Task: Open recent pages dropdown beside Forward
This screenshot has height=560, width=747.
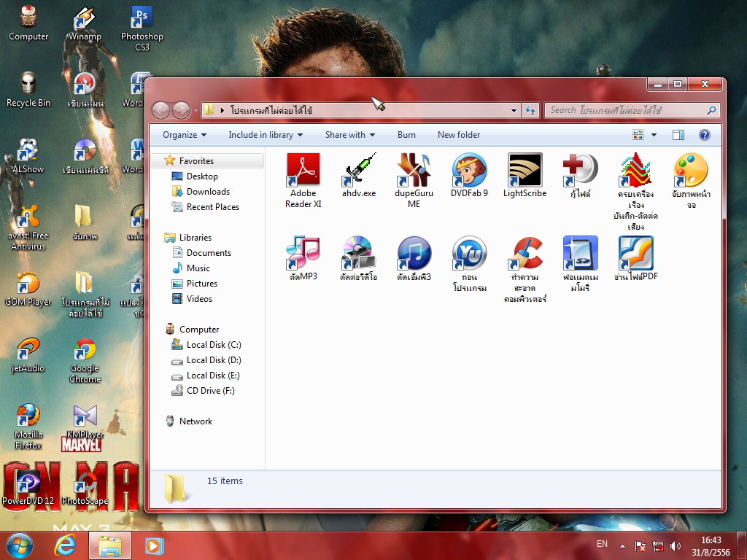Action: (196, 111)
